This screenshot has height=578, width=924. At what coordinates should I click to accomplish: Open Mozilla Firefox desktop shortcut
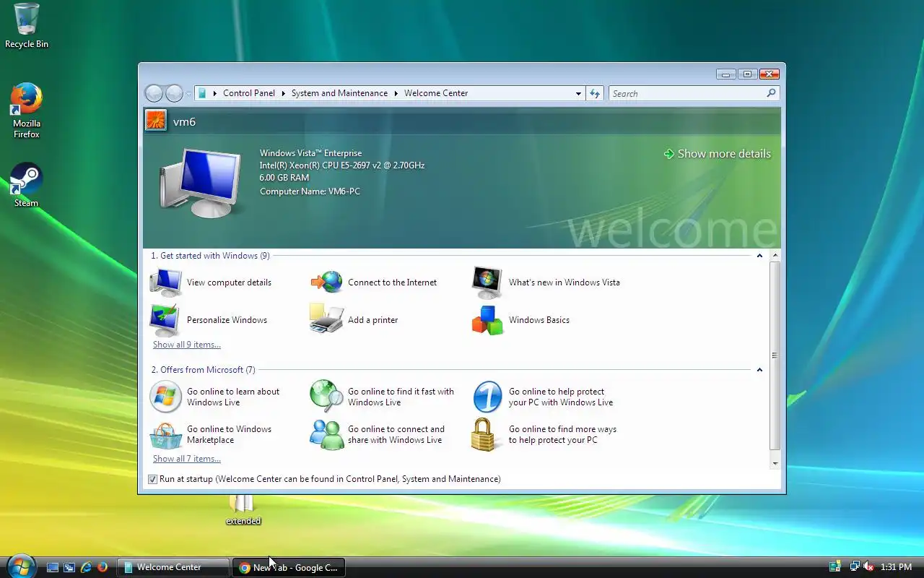[x=27, y=111]
